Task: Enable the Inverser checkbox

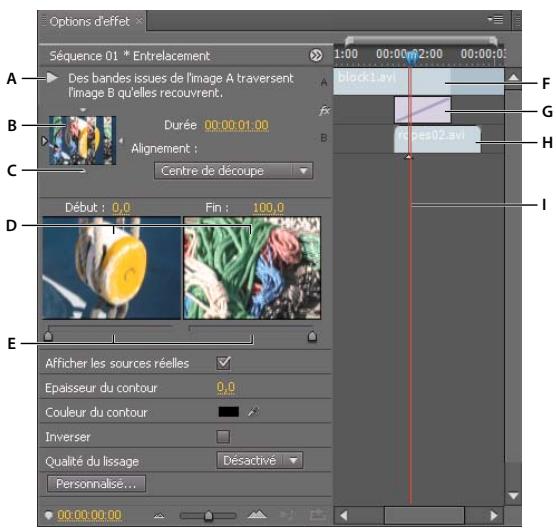Action: tap(223, 436)
